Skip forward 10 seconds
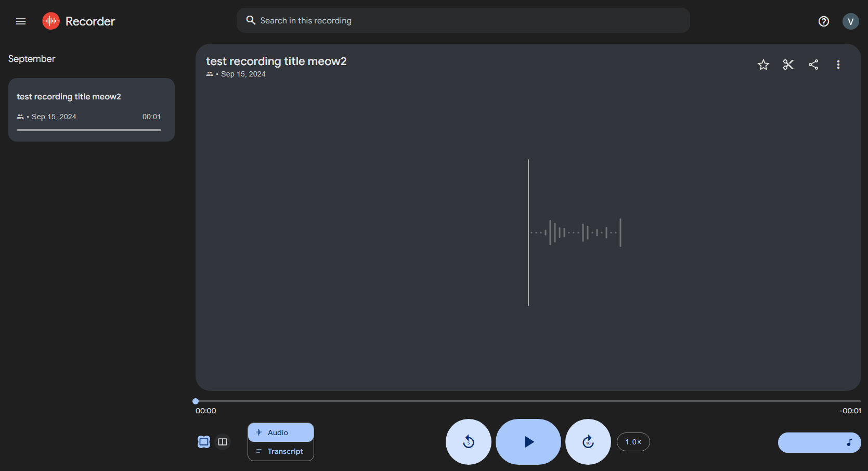 [588, 442]
